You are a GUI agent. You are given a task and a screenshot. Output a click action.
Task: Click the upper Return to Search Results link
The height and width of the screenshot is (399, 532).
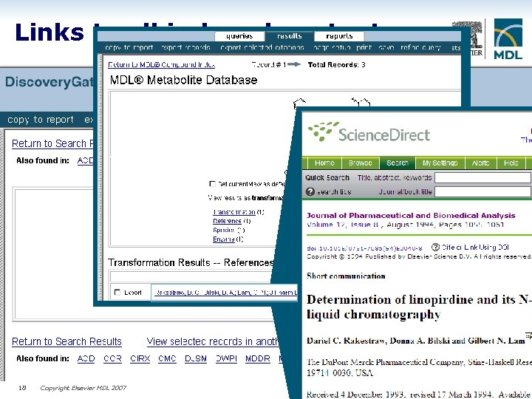[x=52, y=143]
